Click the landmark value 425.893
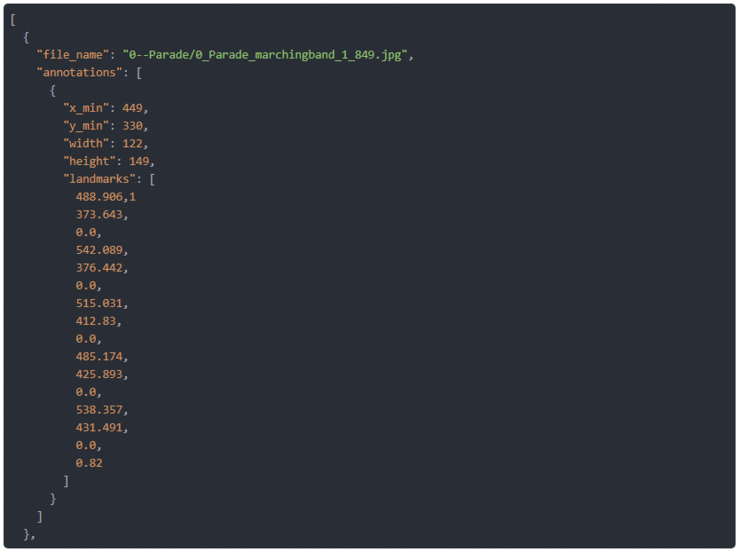The height and width of the screenshot is (552, 740). click(101, 374)
